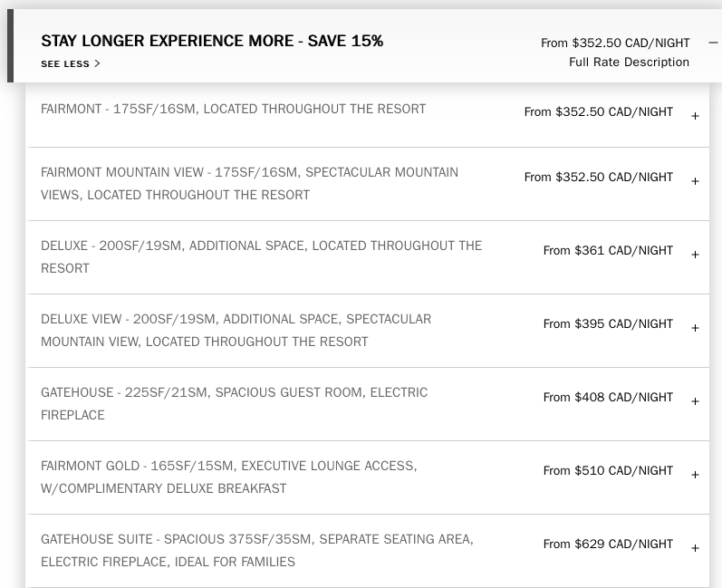
Task: Select the Deluxe View room description text
Action: [x=236, y=331]
